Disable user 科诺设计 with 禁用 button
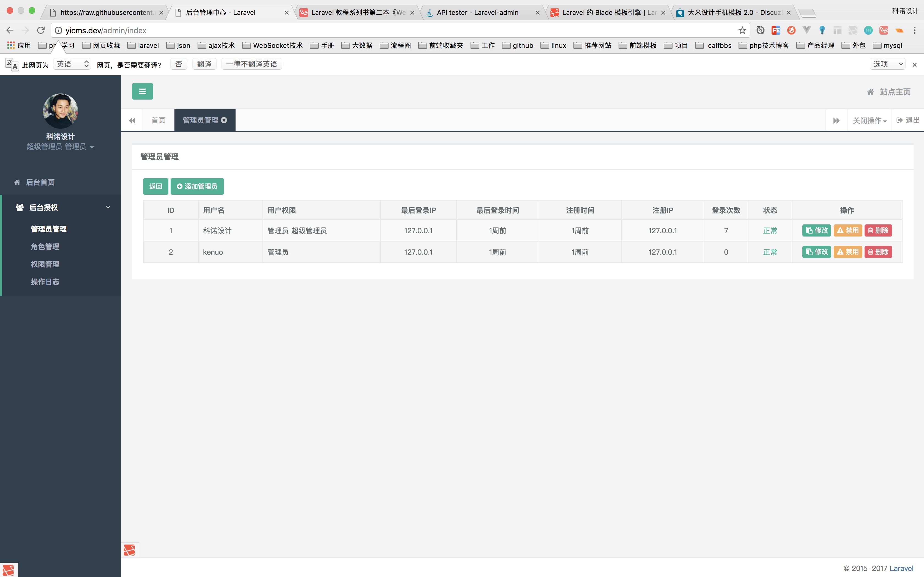The width and height of the screenshot is (924, 577). pos(848,230)
